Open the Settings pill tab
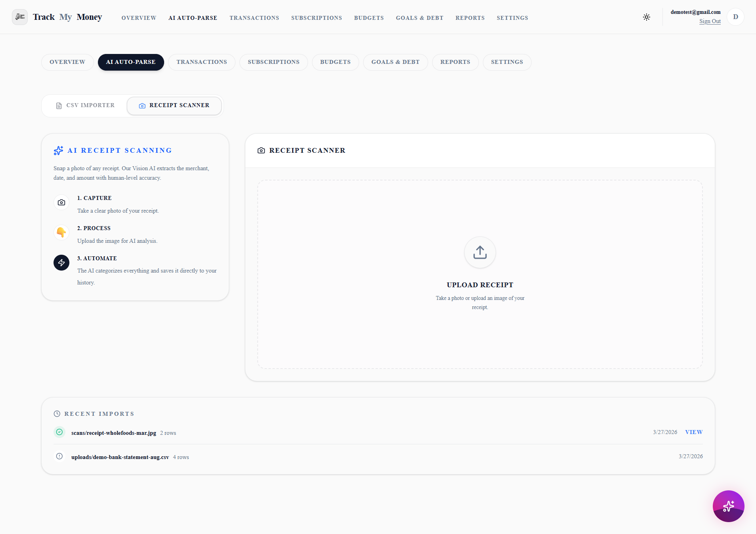The width and height of the screenshot is (756, 534). click(x=507, y=62)
